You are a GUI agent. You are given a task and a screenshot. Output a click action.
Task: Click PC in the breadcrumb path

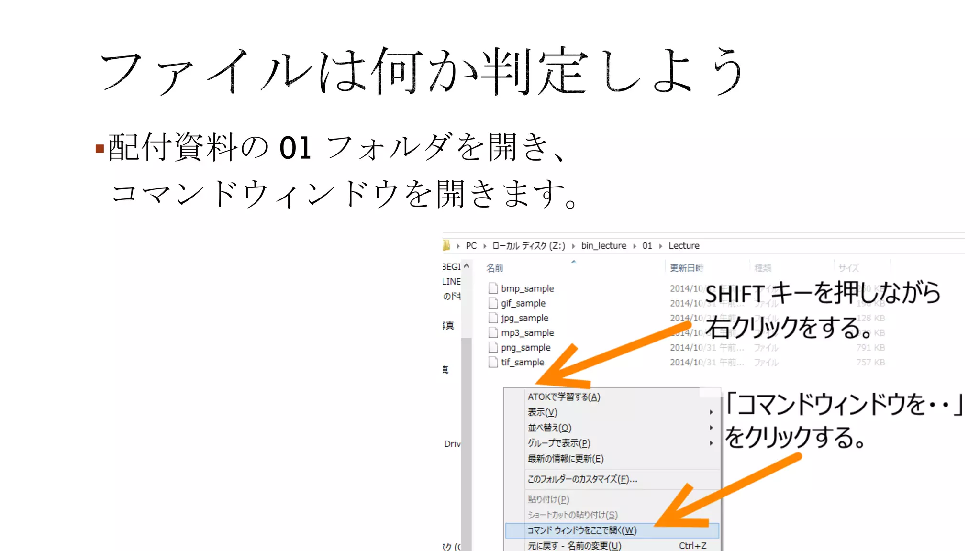coord(471,245)
